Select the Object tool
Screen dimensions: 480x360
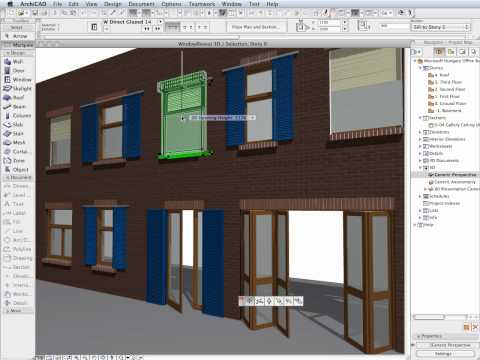coord(18,170)
